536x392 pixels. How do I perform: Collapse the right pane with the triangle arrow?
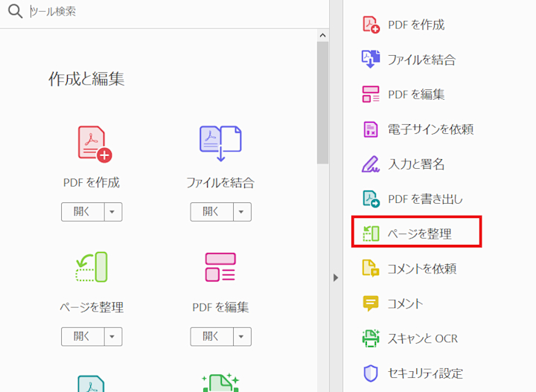336,277
